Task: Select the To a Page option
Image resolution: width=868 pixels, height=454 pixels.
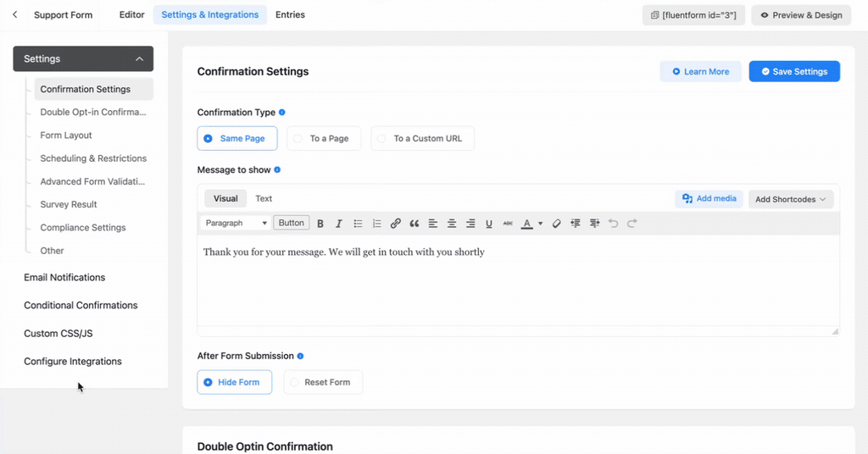Action: click(x=324, y=138)
